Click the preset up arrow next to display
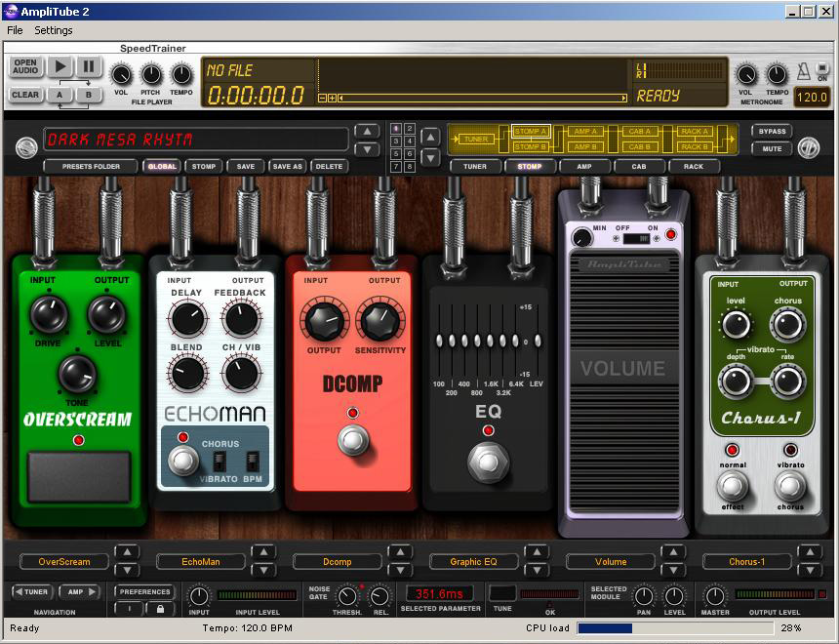 367,132
